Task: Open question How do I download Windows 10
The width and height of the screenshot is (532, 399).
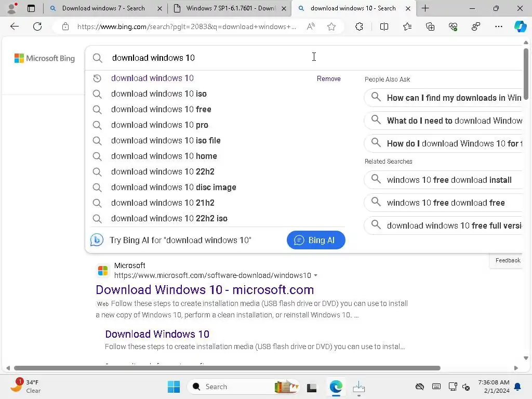Action: click(x=443, y=143)
